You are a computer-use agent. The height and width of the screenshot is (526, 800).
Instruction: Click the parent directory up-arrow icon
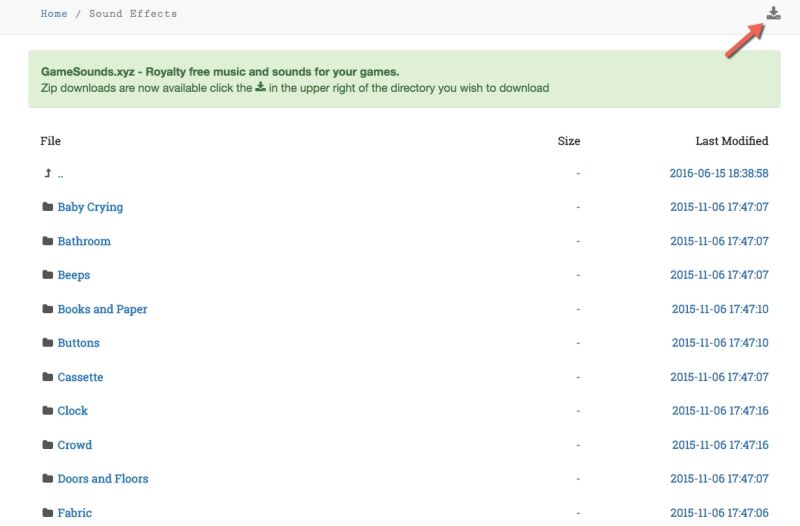coord(47,173)
